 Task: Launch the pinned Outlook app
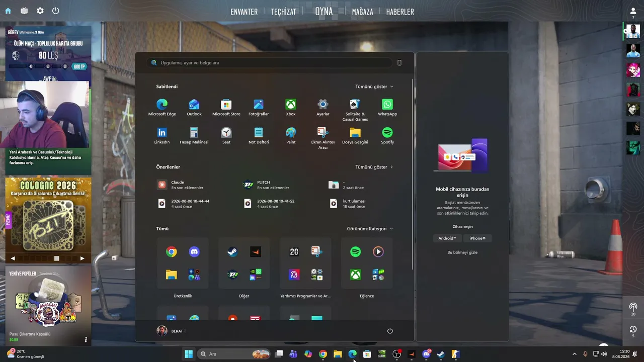194,108
